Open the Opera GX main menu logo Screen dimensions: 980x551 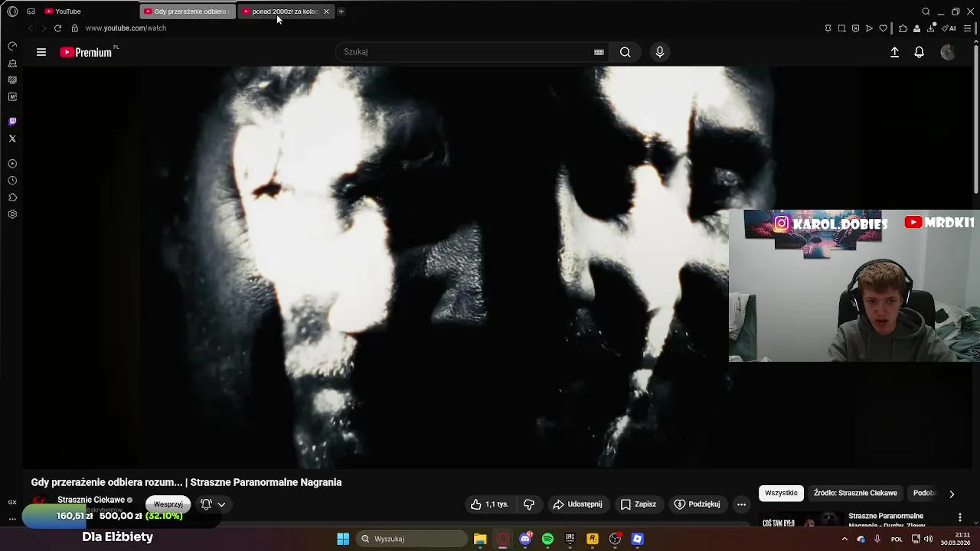pyautogui.click(x=12, y=11)
